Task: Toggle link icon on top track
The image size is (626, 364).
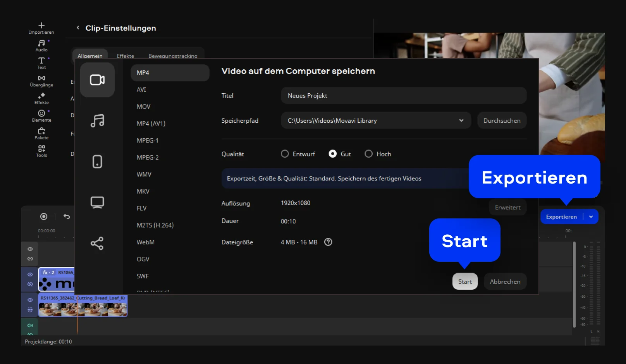Action: pos(30,259)
